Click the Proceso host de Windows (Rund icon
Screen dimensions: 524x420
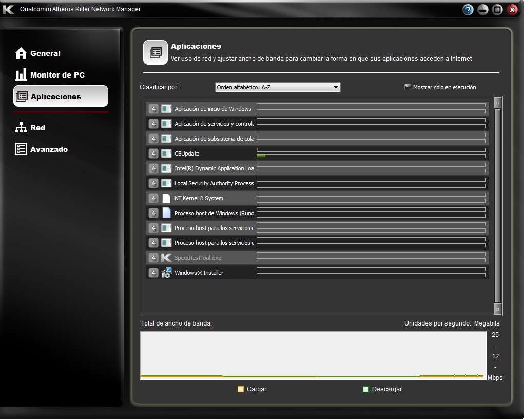tap(166, 213)
